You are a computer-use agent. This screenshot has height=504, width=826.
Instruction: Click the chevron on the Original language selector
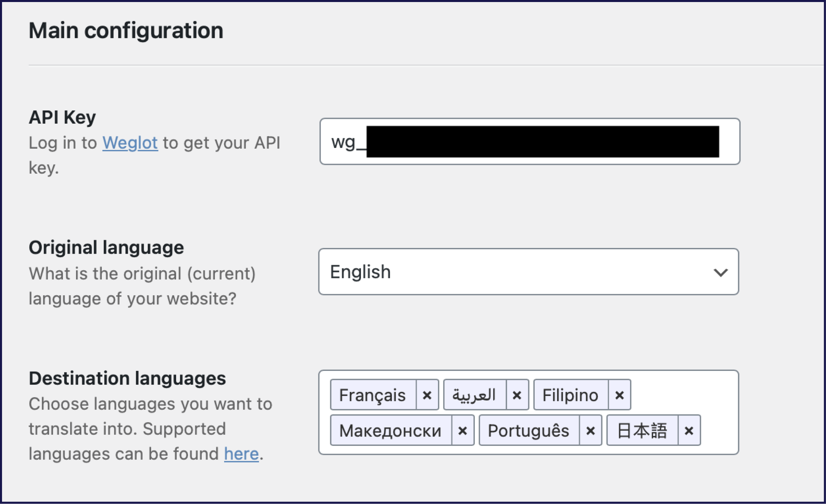pos(722,272)
